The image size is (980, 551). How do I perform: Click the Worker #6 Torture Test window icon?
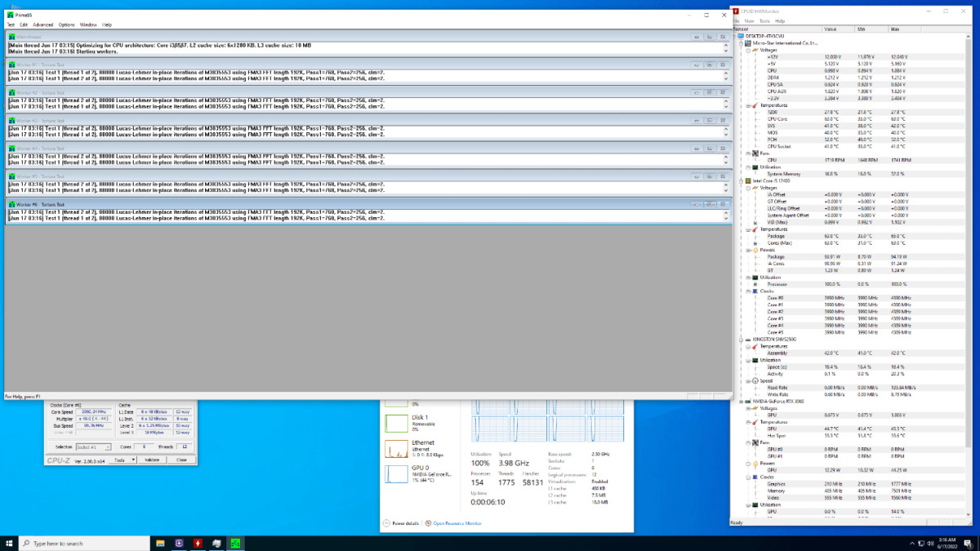click(11, 204)
